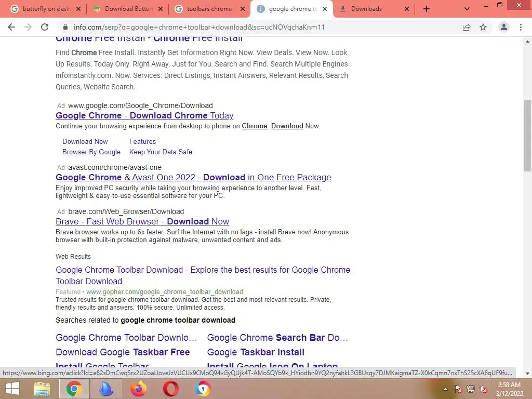Viewport: 532px width, 399px height.
Task: Show hidden system tray icons
Action: tap(445, 389)
